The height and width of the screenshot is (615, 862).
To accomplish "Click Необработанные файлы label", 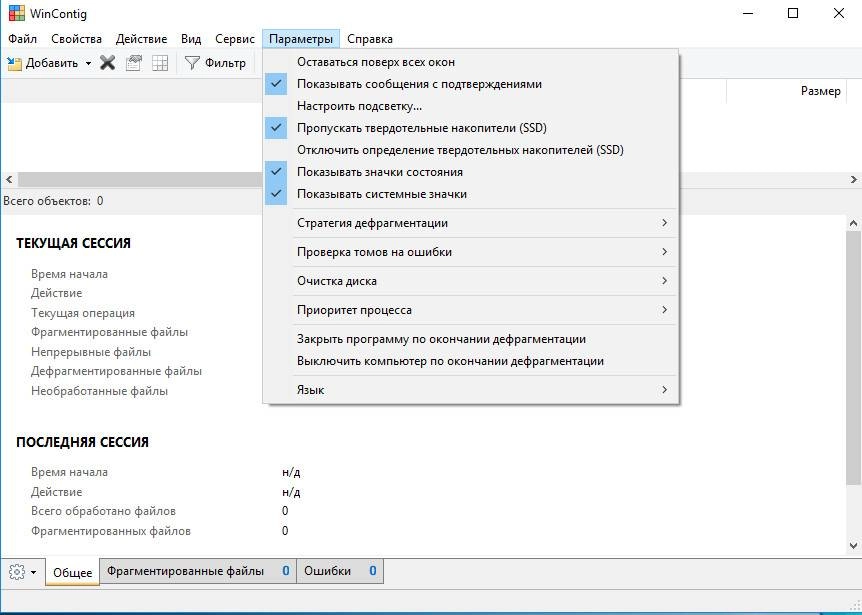I will (x=100, y=391).
